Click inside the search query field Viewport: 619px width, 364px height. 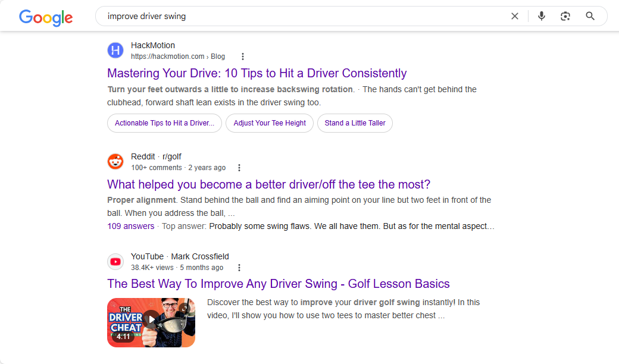coord(298,16)
